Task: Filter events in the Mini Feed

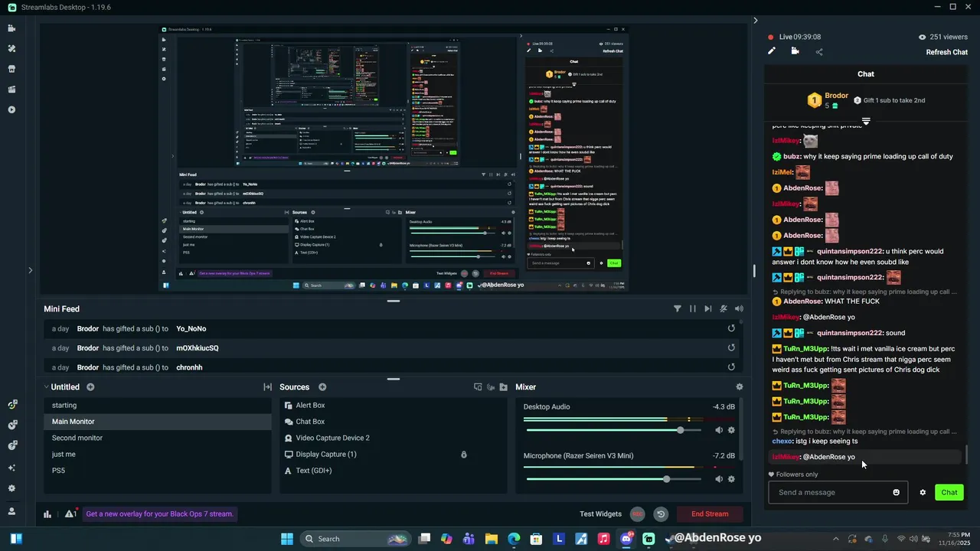Action: [678, 309]
